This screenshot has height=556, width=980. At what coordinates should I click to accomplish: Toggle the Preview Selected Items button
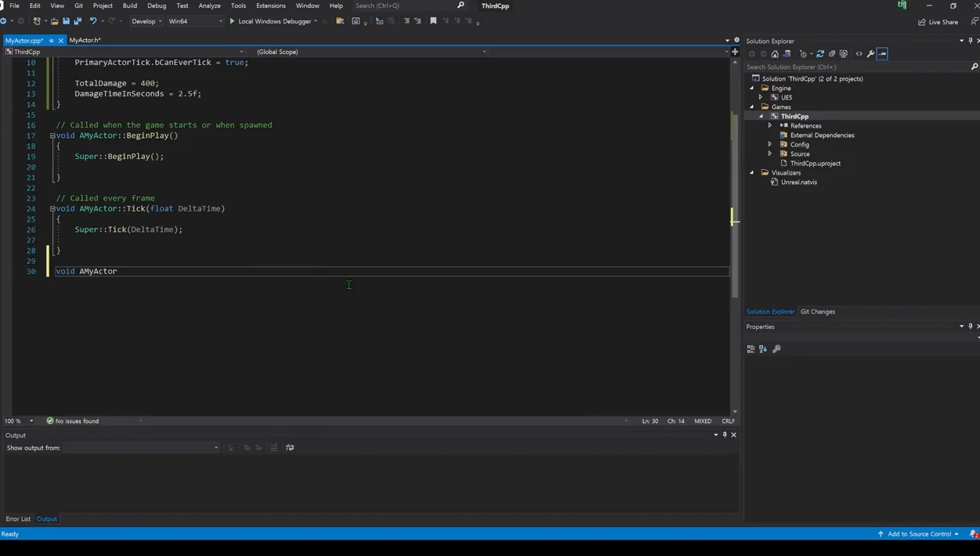tap(882, 54)
